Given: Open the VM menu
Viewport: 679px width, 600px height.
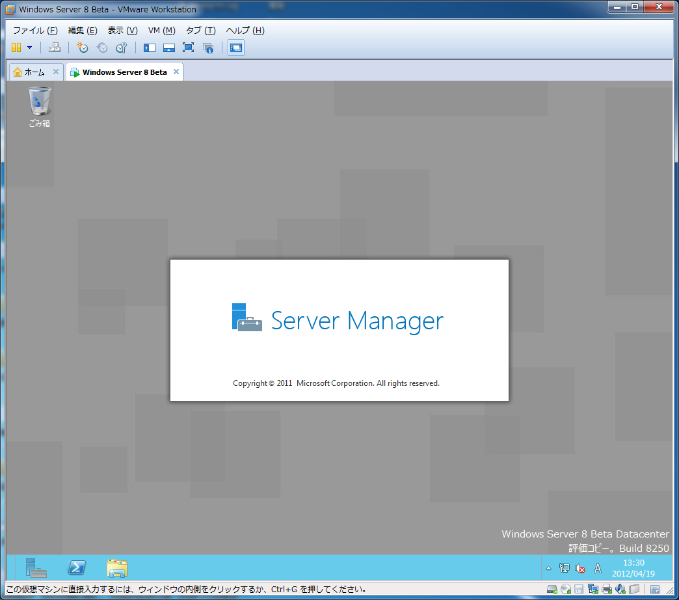Looking at the screenshot, I should 161,30.
